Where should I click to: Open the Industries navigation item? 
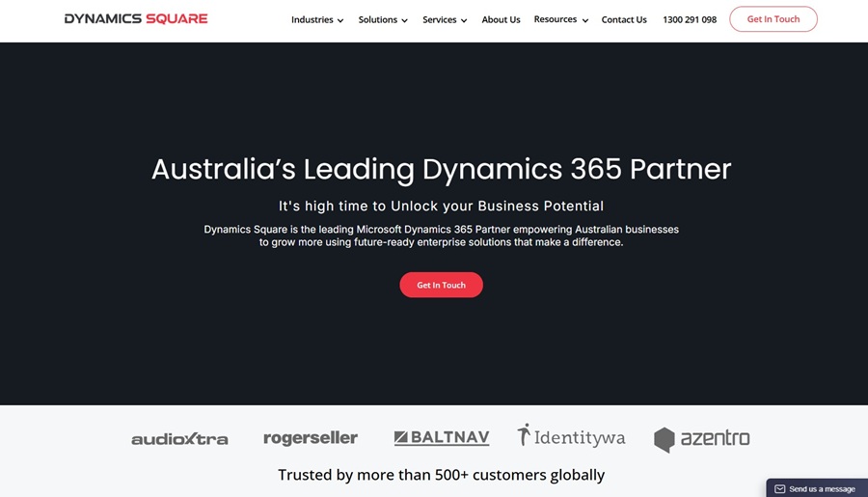pyautogui.click(x=312, y=19)
